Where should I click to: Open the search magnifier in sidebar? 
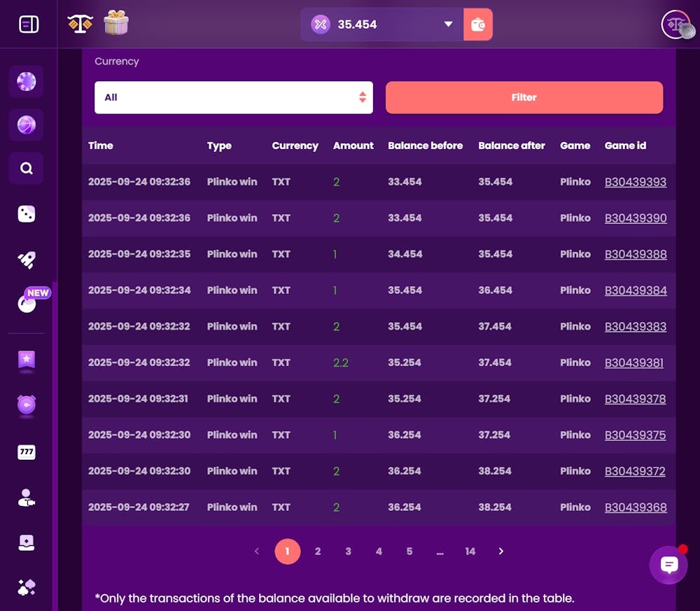(27, 168)
